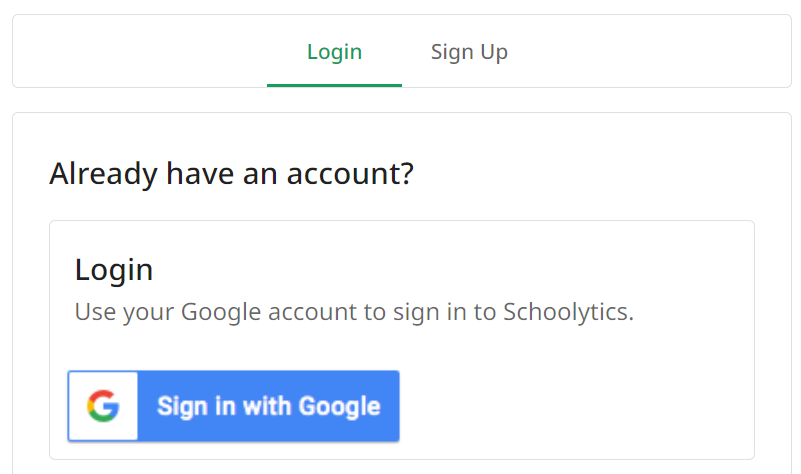The height and width of the screenshot is (474, 801).
Task: Click the green underline beneath Login tab
Action: pos(335,85)
